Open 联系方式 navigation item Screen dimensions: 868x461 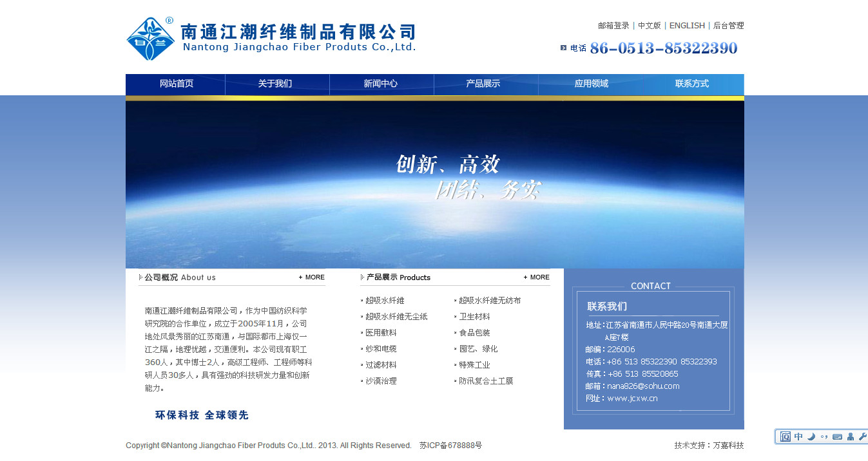[x=691, y=84]
